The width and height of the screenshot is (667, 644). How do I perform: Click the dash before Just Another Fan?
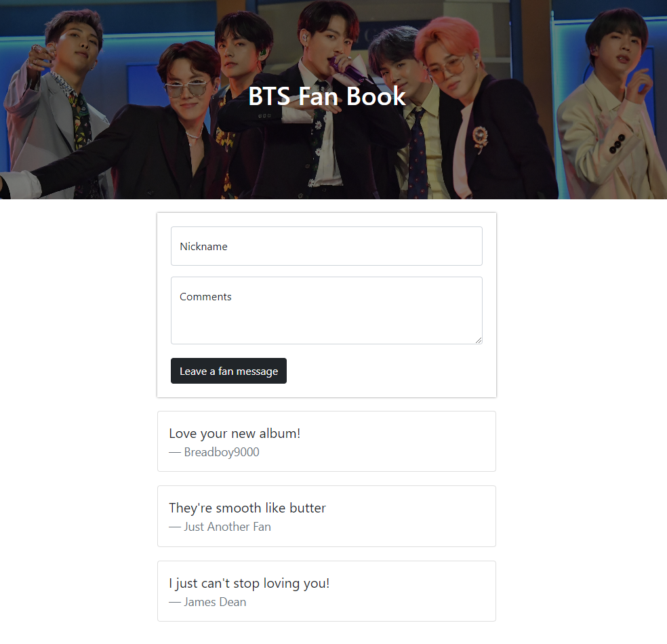[175, 527]
